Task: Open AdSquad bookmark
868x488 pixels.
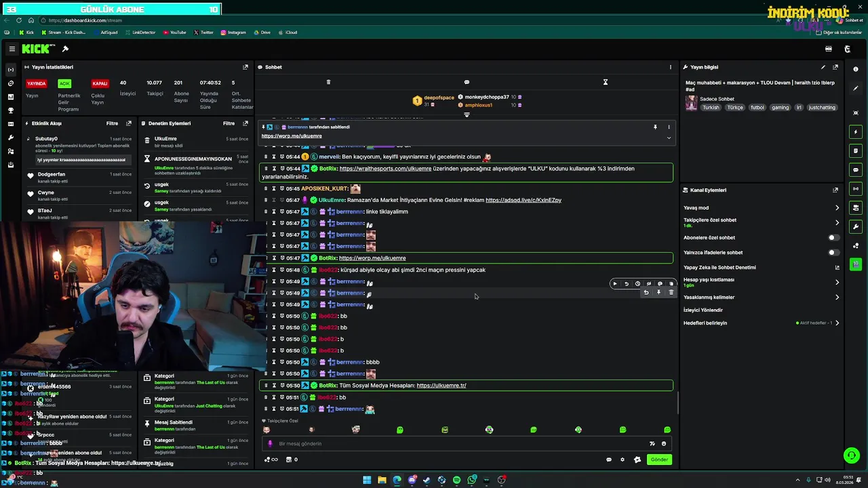Action: pyautogui.click(x=105, y=33)
